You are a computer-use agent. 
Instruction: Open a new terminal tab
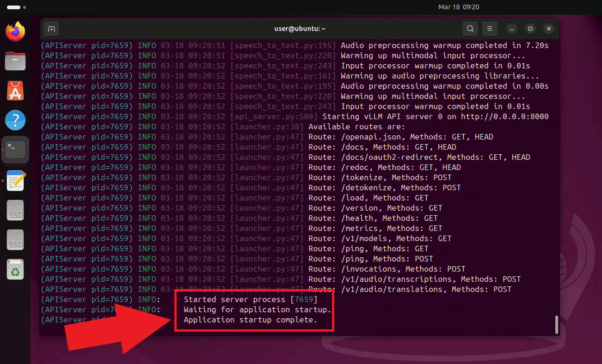click(x=51, y=29)
